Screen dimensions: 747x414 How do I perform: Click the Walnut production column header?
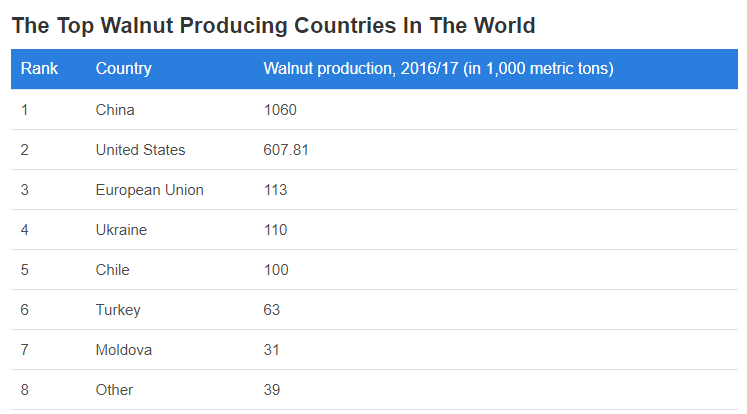pyautogui.click(x=438, y=69)
